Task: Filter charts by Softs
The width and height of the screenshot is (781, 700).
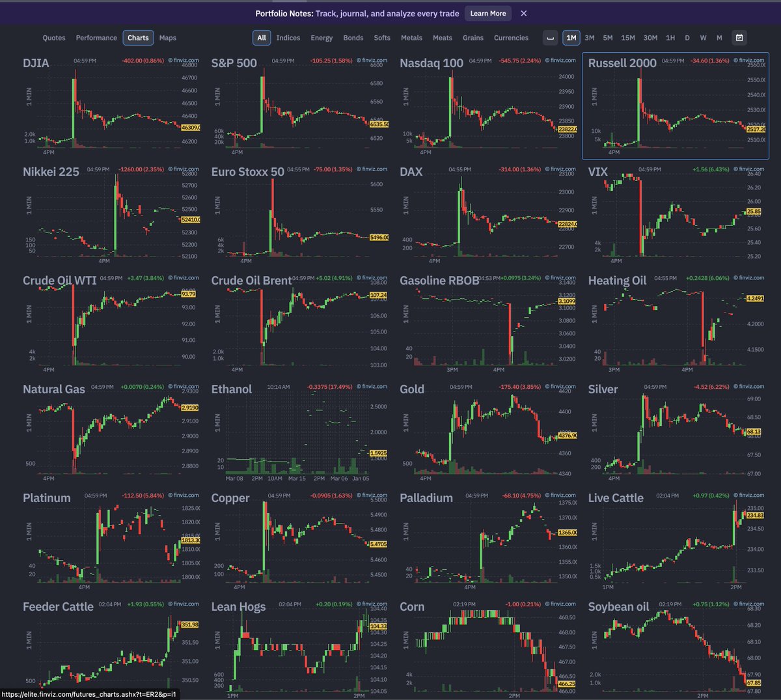Action: (382, 38)
